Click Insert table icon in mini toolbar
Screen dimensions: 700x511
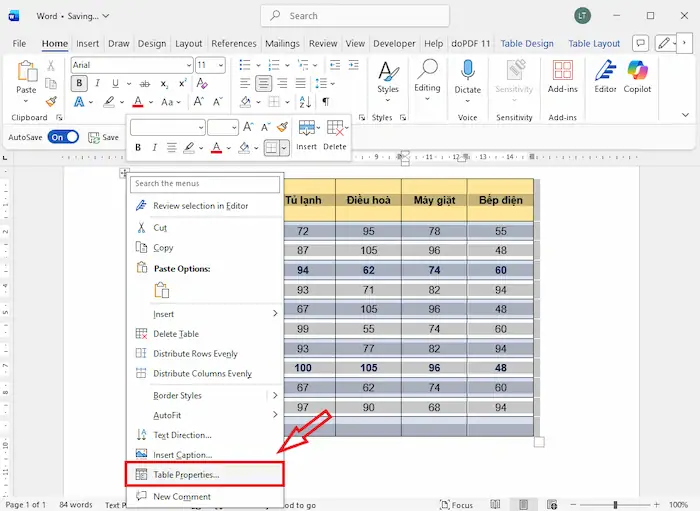point(306,128)
